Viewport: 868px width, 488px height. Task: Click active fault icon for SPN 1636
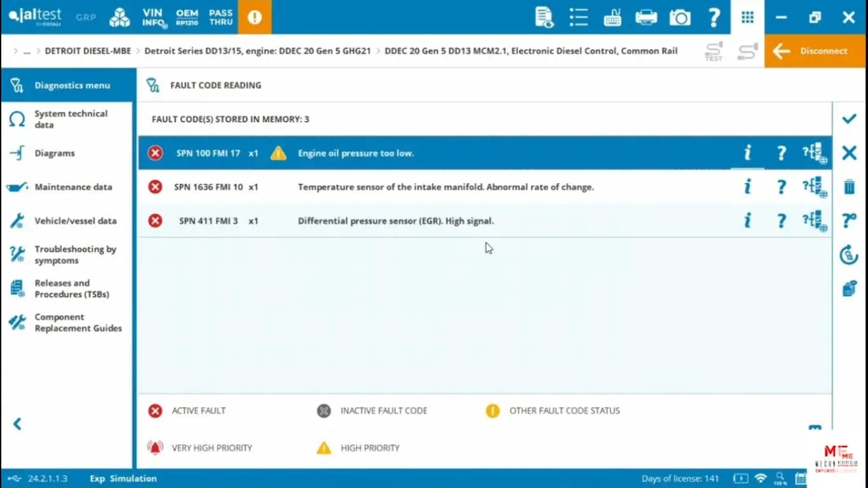[155, 187]
